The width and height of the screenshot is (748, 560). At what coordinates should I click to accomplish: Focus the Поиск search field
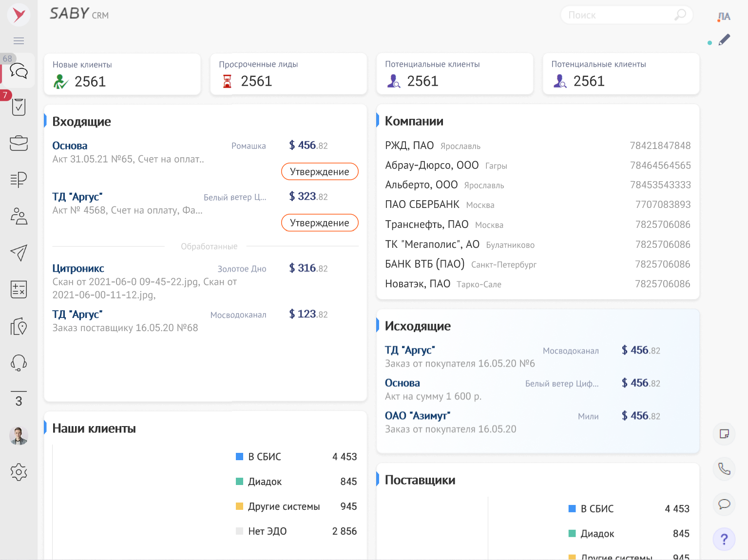pos(627,15)
